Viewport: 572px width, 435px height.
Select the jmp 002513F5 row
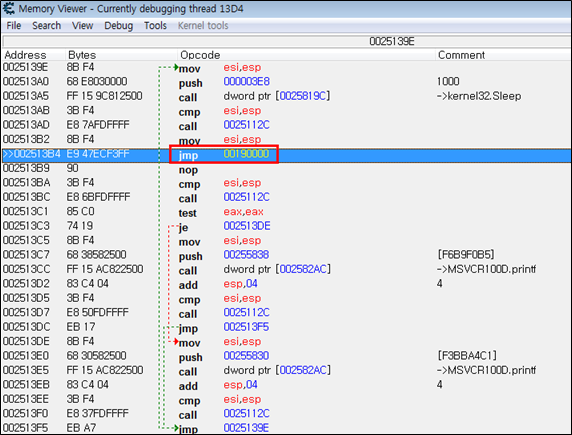[287, 327]
